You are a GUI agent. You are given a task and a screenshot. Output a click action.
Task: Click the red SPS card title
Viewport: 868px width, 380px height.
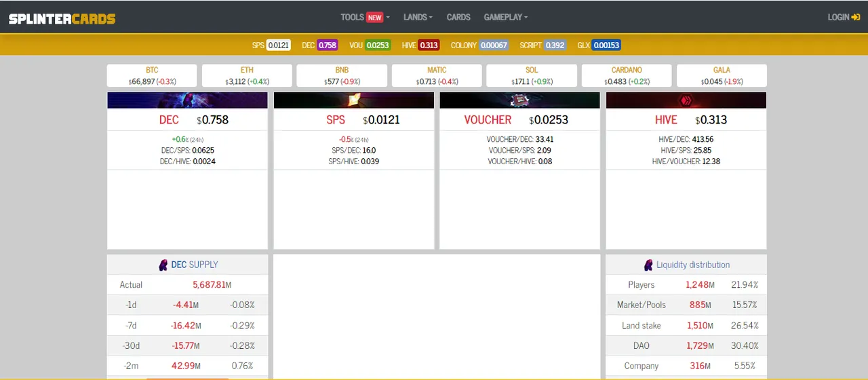(x=336, y=120)
